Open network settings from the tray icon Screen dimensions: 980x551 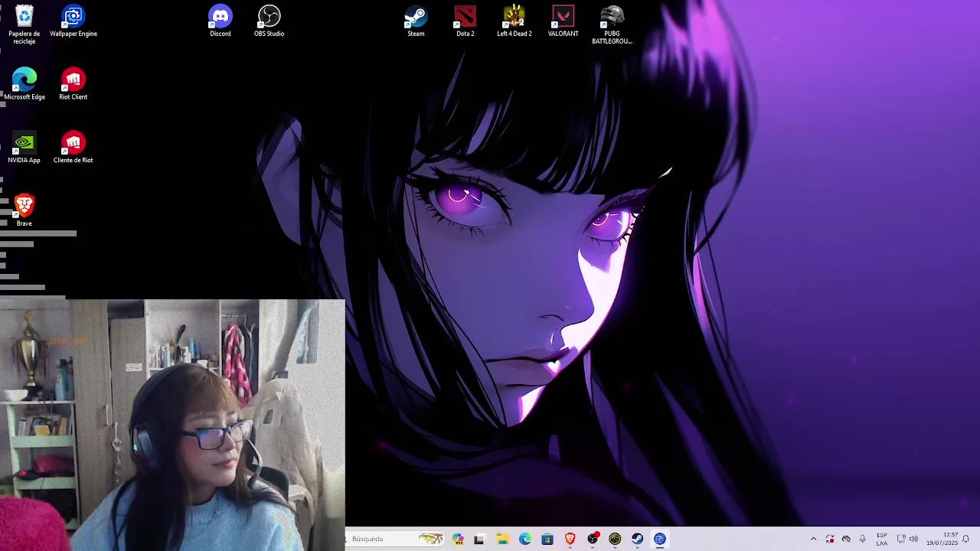(901, 539)
